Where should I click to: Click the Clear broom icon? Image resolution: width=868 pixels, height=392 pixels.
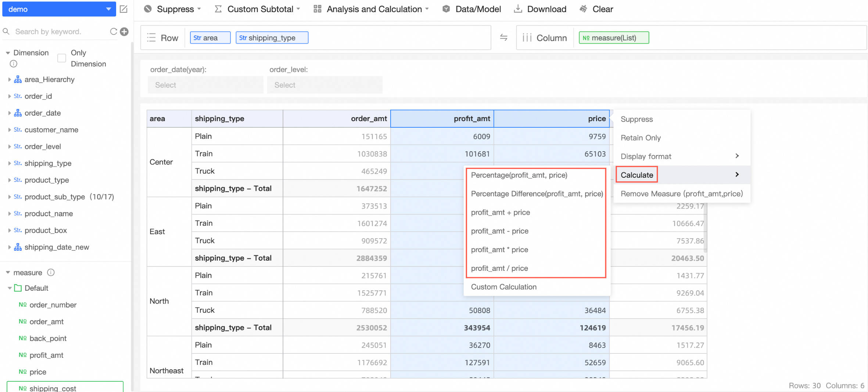[583, 9]
